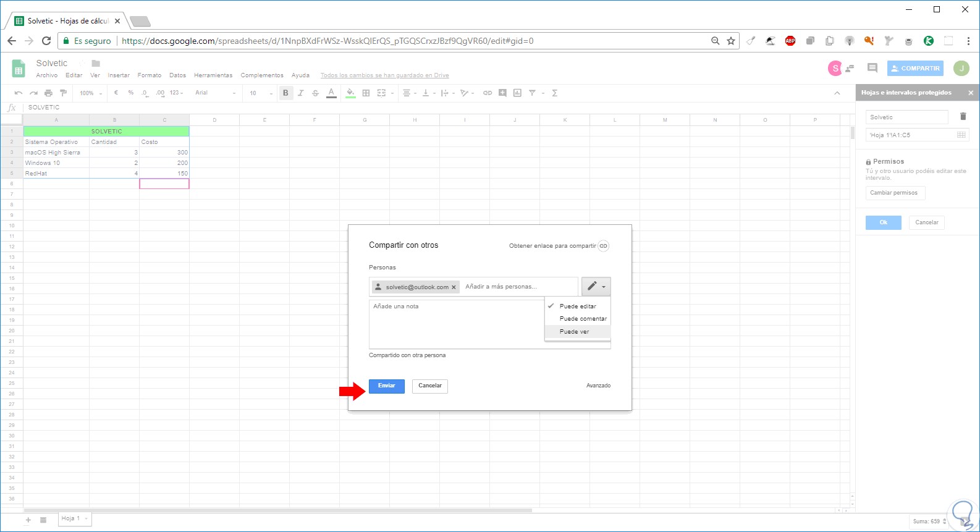Image resolution: width=980 pixels, height=532 pixels.
Task: Click the filter funnel icon
Action: pos(532,93)
